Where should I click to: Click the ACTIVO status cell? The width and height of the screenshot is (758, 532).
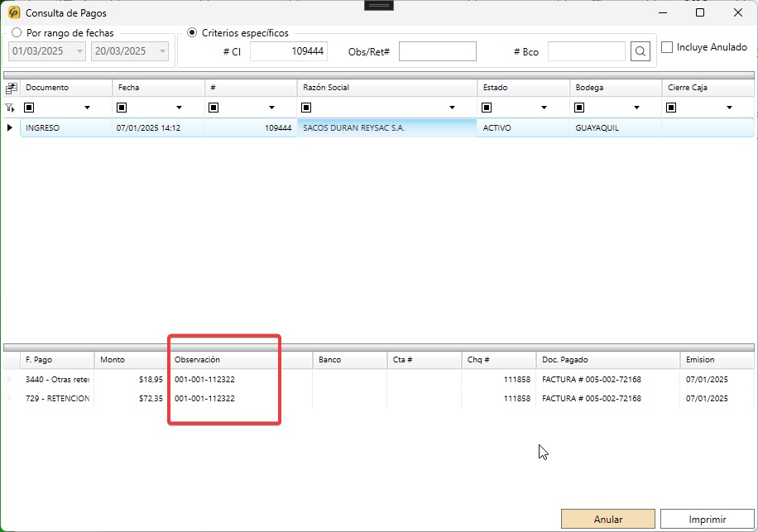pos(523,128)
